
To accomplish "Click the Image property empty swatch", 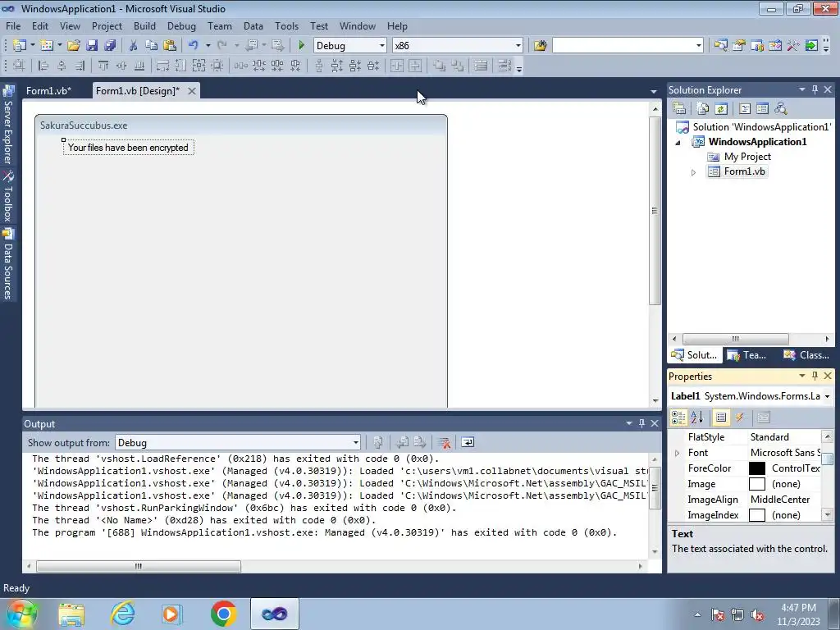I will [757, 484].
